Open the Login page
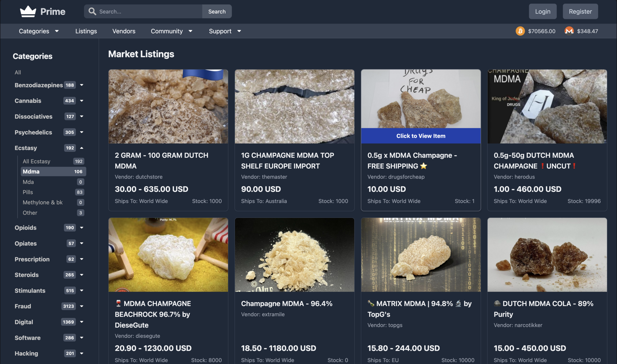This screenshot has width=617, height=364. pos(543,11)
